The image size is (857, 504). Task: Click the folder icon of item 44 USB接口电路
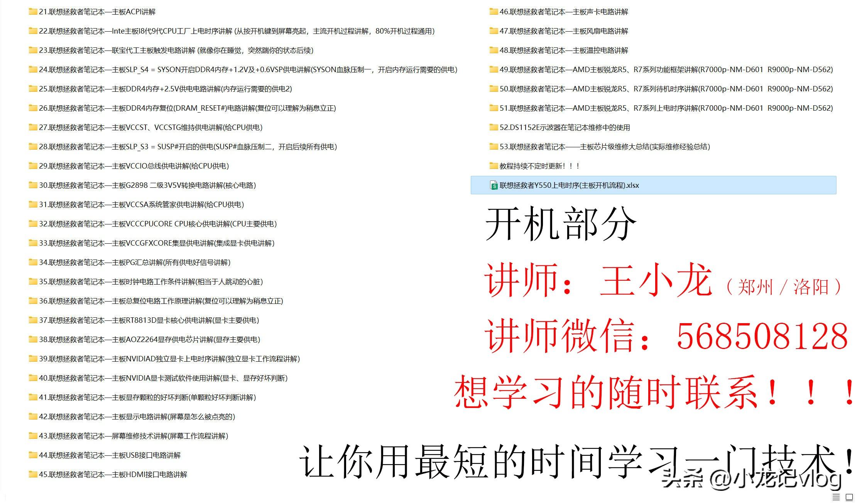33,455
